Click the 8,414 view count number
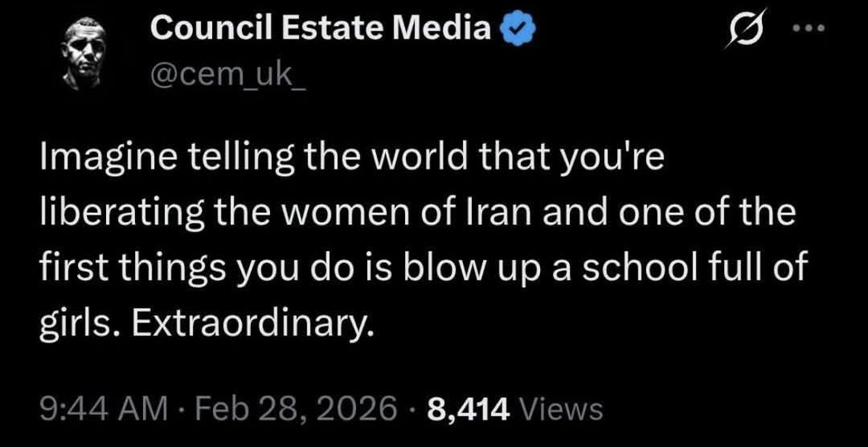Screen dimensions: 868x447 coord(469,409)
